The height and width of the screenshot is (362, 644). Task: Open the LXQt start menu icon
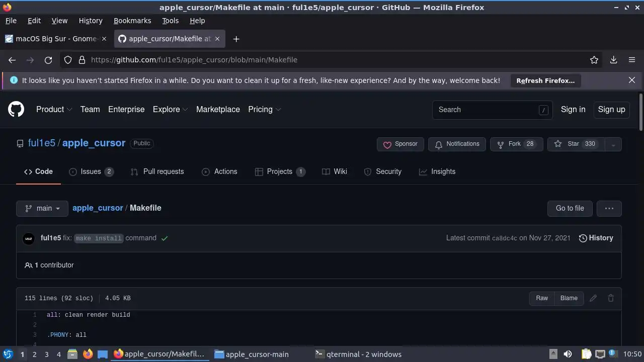(x=8, y=354)
